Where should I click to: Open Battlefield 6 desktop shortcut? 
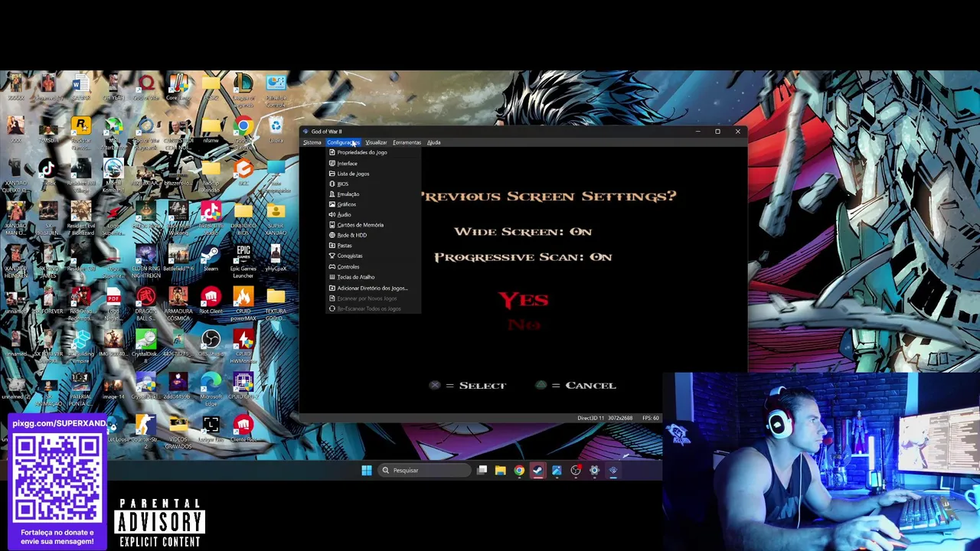pyautogui.click(x=178, y=258)
